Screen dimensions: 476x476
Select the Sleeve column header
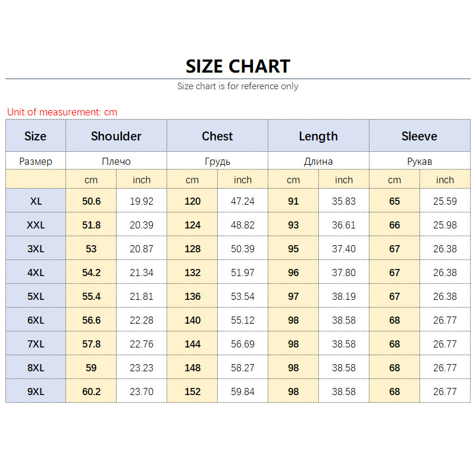tap(419, 136)
